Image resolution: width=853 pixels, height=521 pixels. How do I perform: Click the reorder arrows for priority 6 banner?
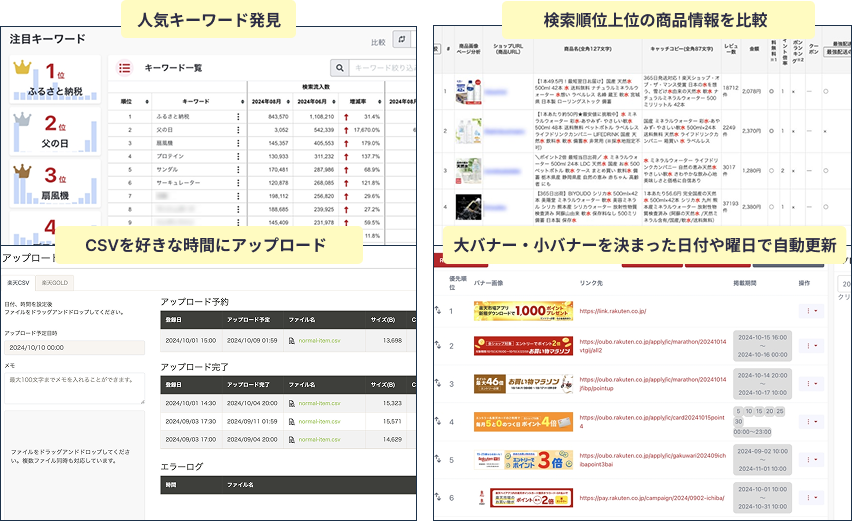tap(438, 497)
